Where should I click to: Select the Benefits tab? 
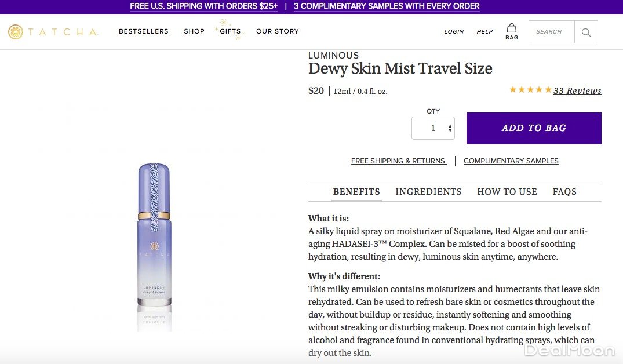(356, 192)
